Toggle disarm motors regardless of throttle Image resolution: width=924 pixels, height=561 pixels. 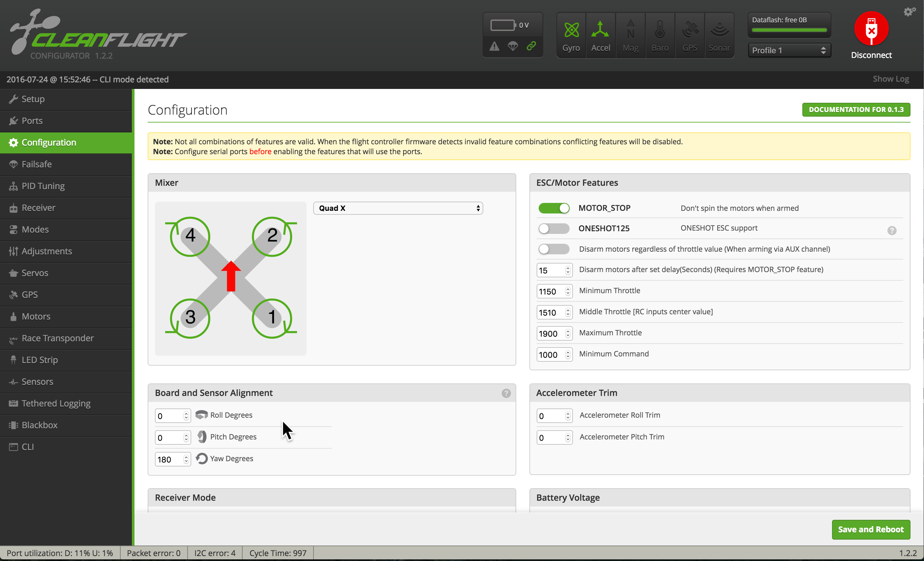(x=553, y=249)
